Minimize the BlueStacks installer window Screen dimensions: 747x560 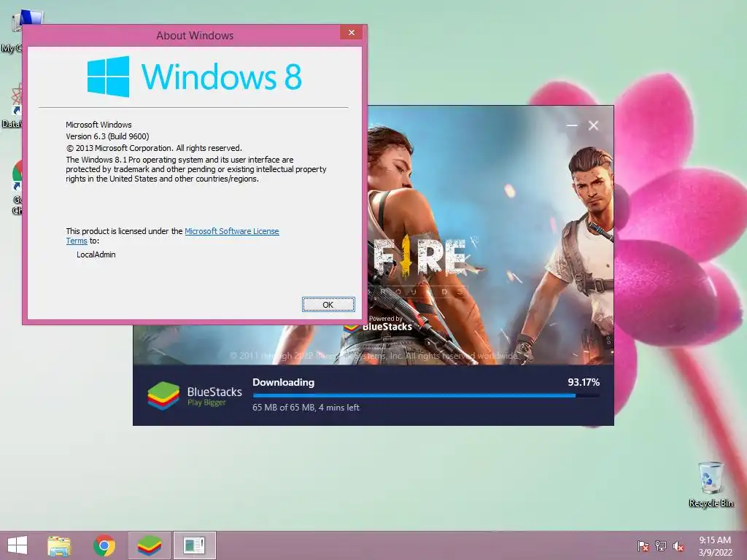[x=572, y=125]
